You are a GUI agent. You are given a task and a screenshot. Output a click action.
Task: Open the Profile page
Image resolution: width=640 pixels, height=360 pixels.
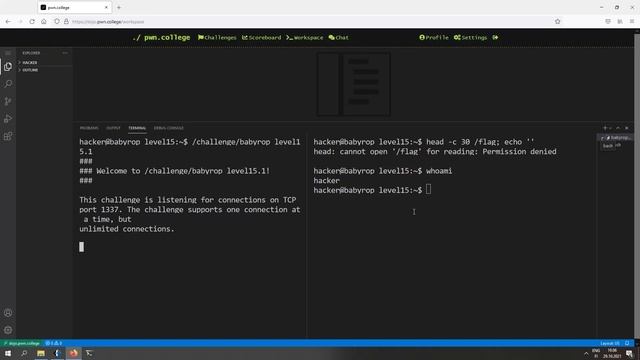pyautogui.click(x=433, y=38)
